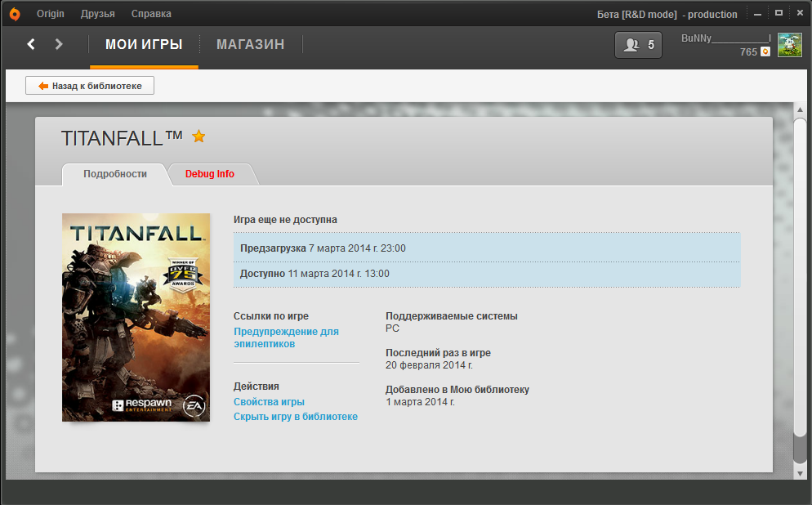This screenshot has width=812, height=505.
Task: Open Предупреждение для эпилептиков link
Action: [286, 337]
